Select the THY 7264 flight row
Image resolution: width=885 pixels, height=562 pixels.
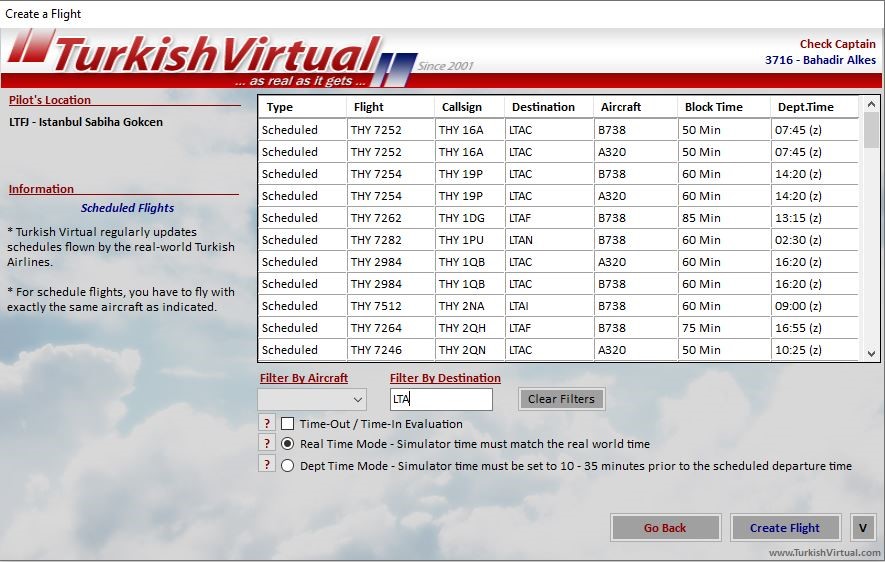559,328
